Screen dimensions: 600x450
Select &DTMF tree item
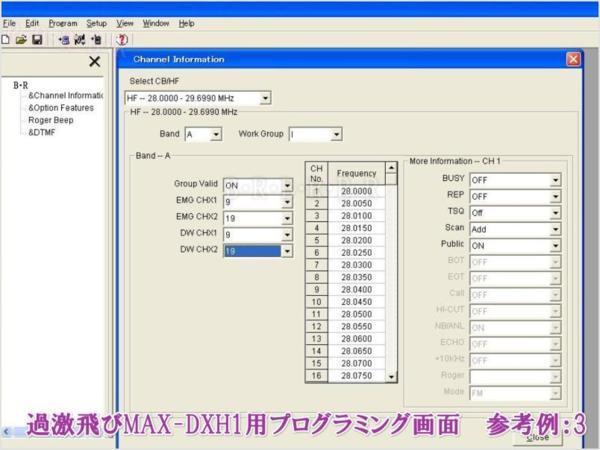pyautogui.click(x=42, y=132)
